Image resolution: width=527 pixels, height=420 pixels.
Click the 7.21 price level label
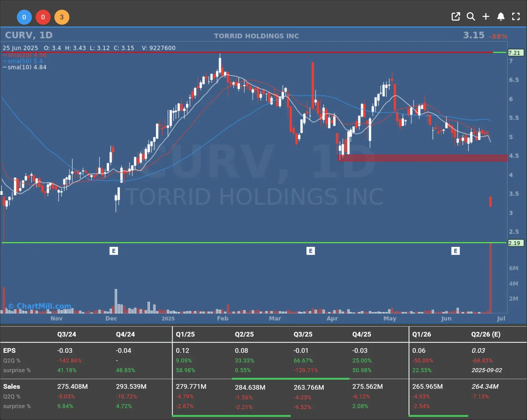coord(516,52)
